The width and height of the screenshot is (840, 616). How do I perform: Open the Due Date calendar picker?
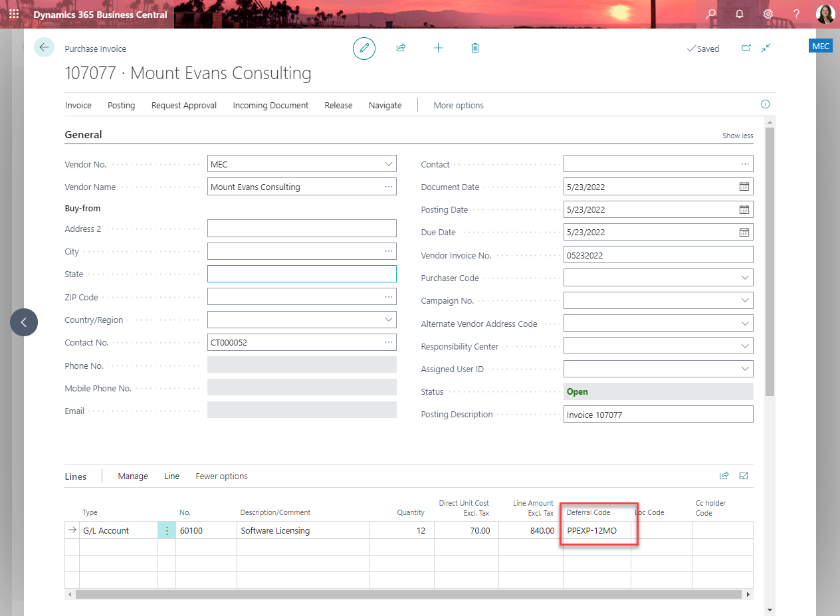pyautogui.click(x=744, y=232)
